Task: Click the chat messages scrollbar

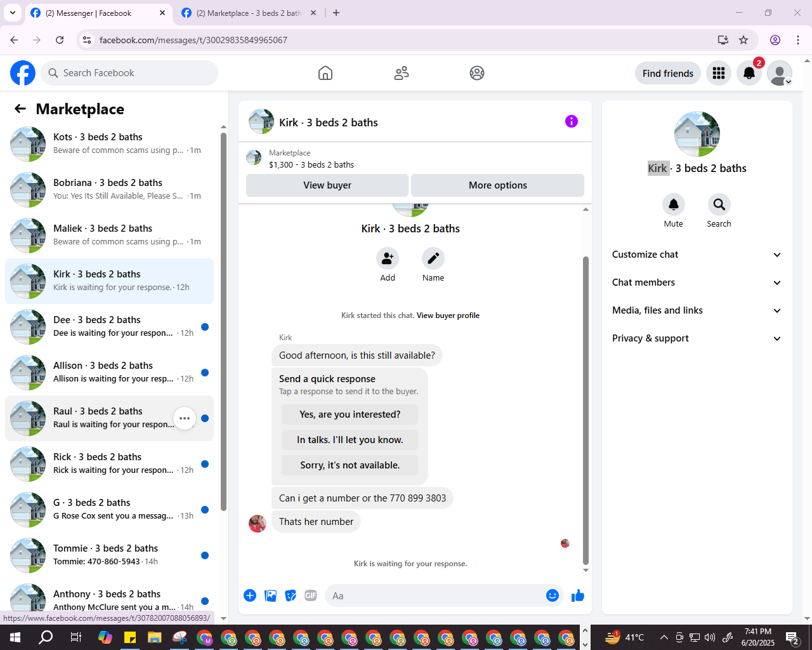Action: pyautogui.click(x=586, y=410)
